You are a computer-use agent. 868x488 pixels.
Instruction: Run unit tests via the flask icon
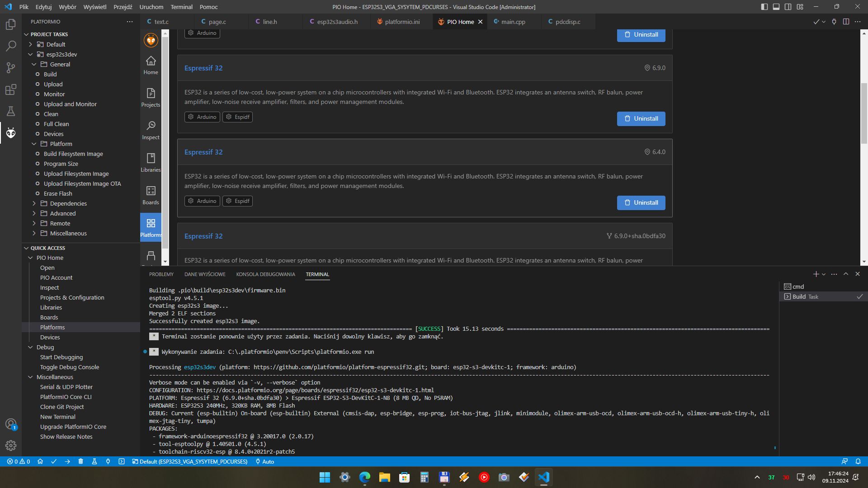pyautogui.click(x=94, y=461)
